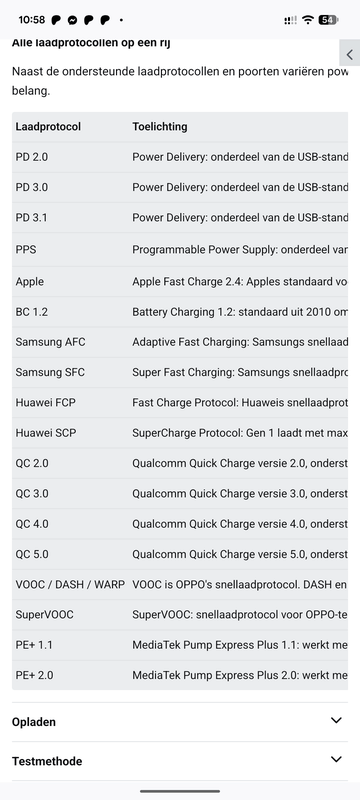
Task: Select the PD 3.1 table row
Action: [x=180, y=217]
